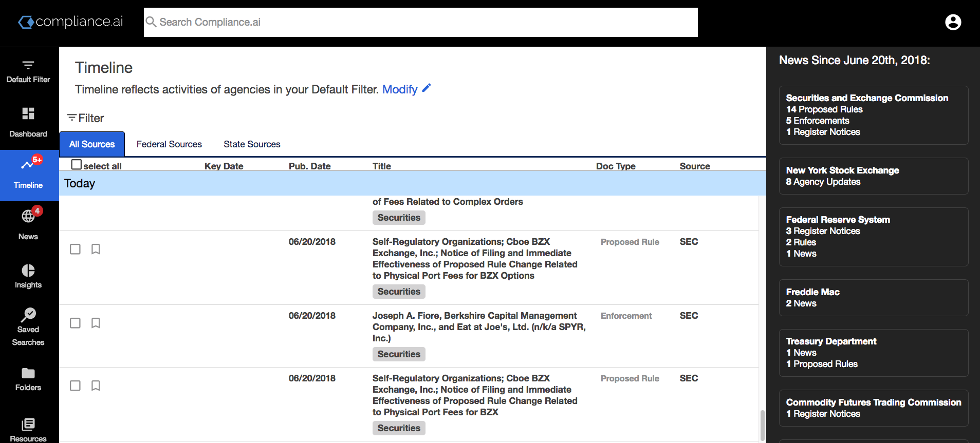The image size is (980, 443).
Task: Sort by the Source column header
Action: (x=695, y=166)
